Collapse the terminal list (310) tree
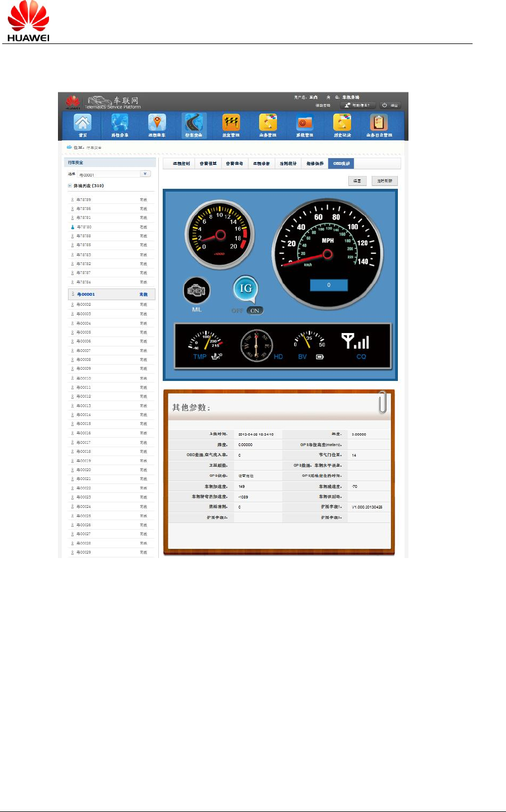Image resolution: width=506 pixels, height=812 pixels. (70, 186)
